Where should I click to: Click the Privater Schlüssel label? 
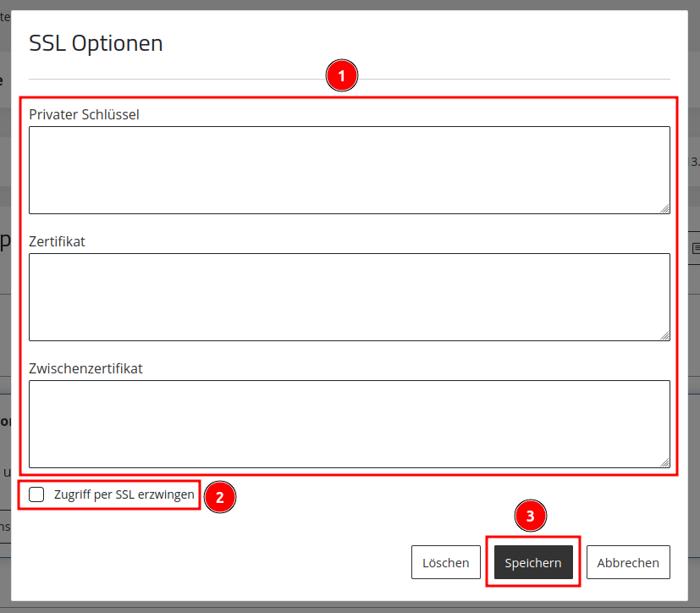click(x=84, y=115)
